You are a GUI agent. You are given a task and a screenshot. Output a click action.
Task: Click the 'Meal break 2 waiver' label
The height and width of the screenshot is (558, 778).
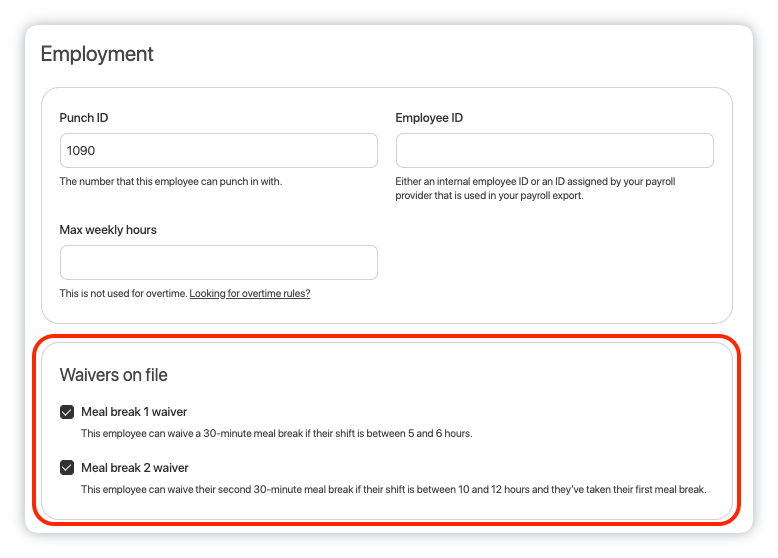[135, 468]
